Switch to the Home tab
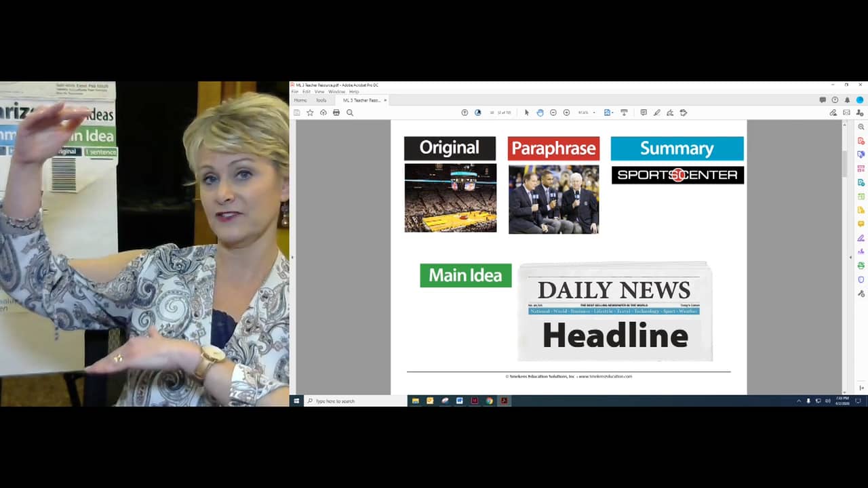Screen dimensions: 868x488 click(x=300, y=100)
